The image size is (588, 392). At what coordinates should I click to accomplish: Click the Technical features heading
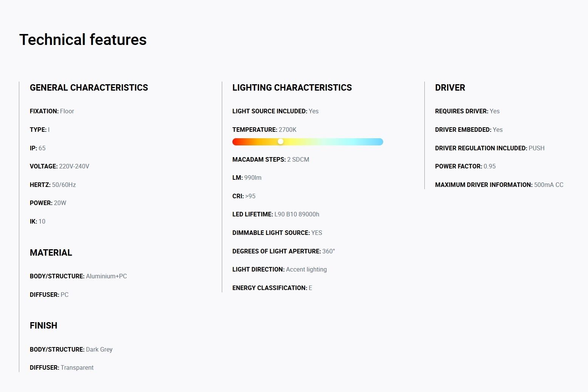83,40
